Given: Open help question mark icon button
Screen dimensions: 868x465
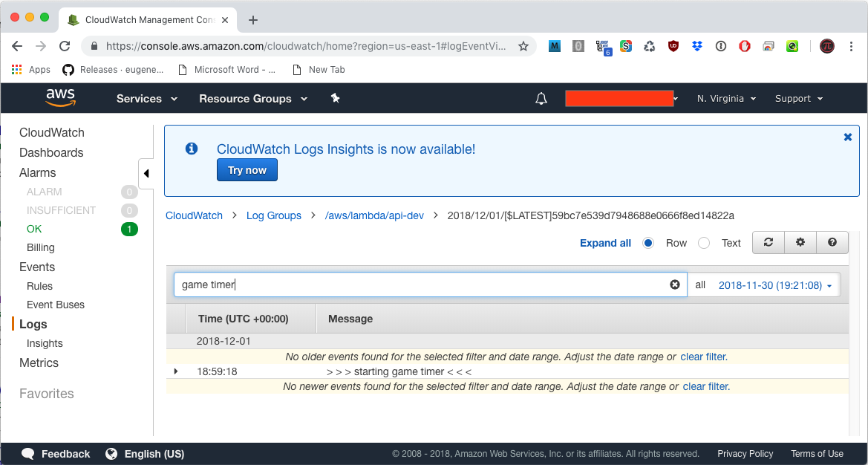Looking at the screenshot, I should [x=832, y=242].
